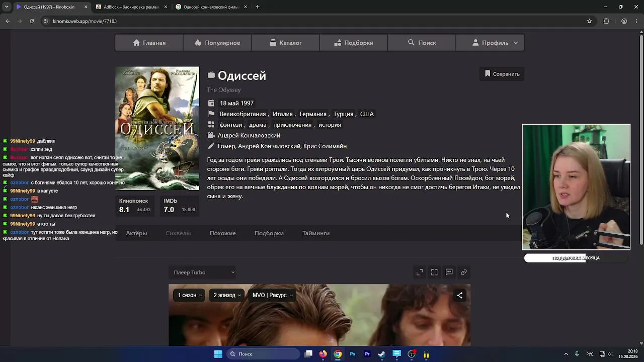The width and height of the screenshot is (644, 362).
Task: Click the фэнтези genre link
Action: (x=230, y=125)
